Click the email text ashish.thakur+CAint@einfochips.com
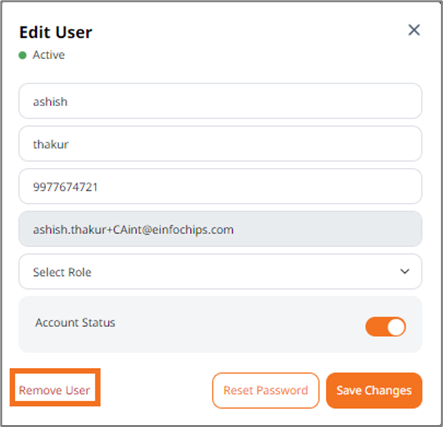 coord(133,230)
